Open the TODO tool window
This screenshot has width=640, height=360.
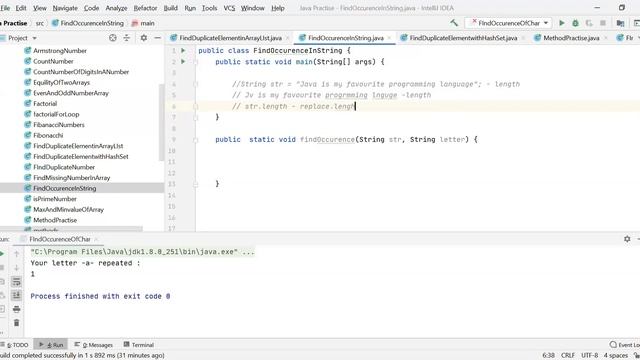(15, 345)
